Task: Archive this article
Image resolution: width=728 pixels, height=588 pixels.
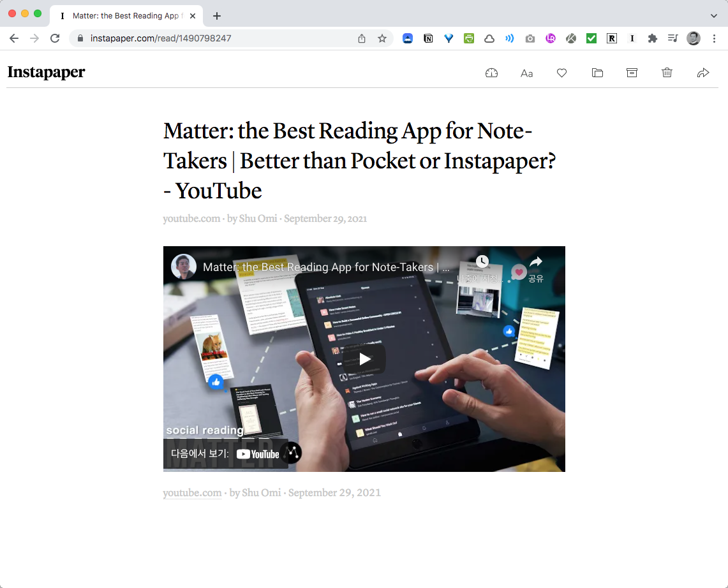Action: click(632, 73)
